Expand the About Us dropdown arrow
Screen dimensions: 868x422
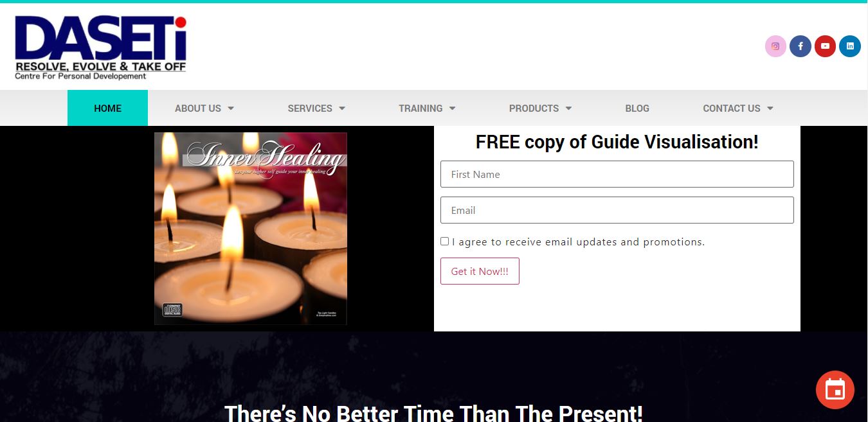click(231, 109)
